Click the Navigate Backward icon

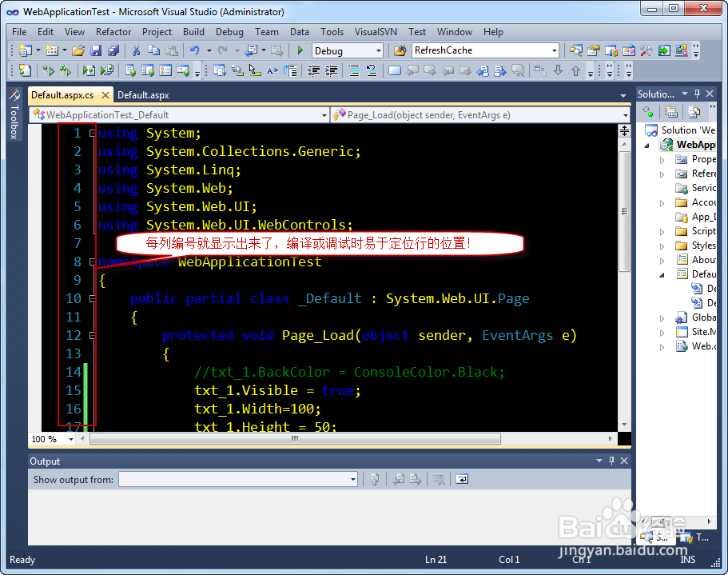(252, 50)
